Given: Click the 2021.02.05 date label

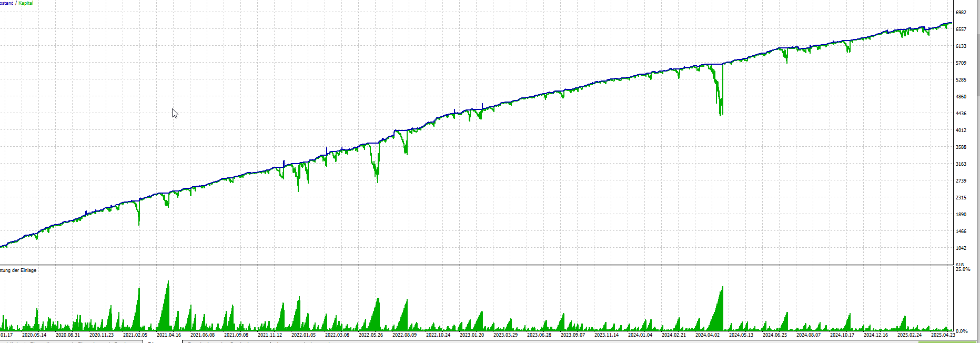Looking at the screenshot, I should click(135, 335).
